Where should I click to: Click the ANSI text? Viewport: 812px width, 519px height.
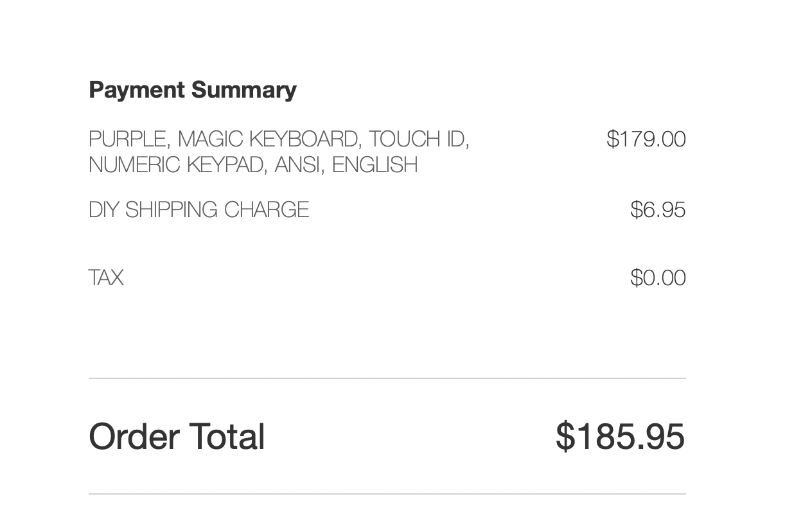tap(299, 165)
